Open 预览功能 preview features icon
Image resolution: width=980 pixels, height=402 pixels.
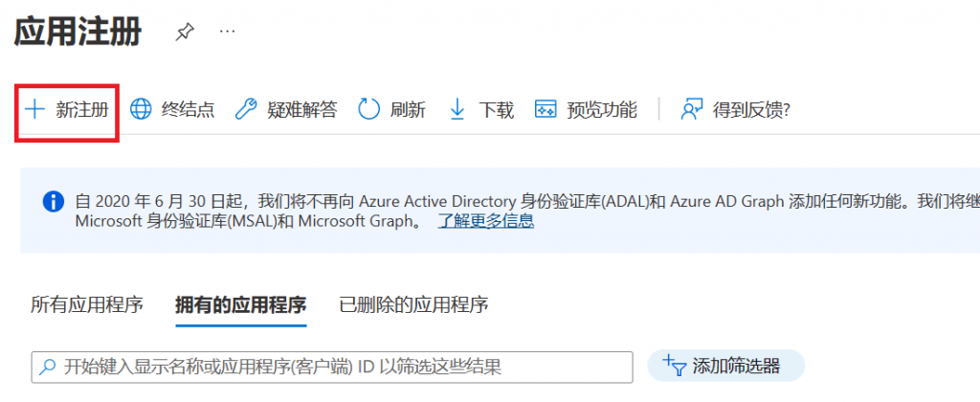pyautogui.click(x=546, y=109)
